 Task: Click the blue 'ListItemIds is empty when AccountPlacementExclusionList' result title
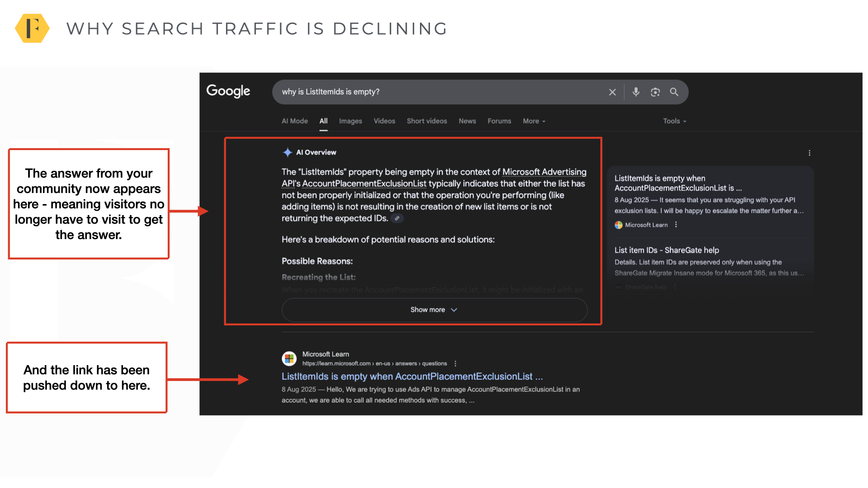click(x=412, y=377)
